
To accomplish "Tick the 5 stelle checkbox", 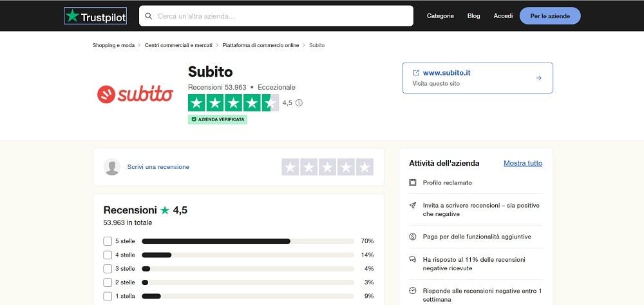I will pyautogui.click(x=108, y=241).
